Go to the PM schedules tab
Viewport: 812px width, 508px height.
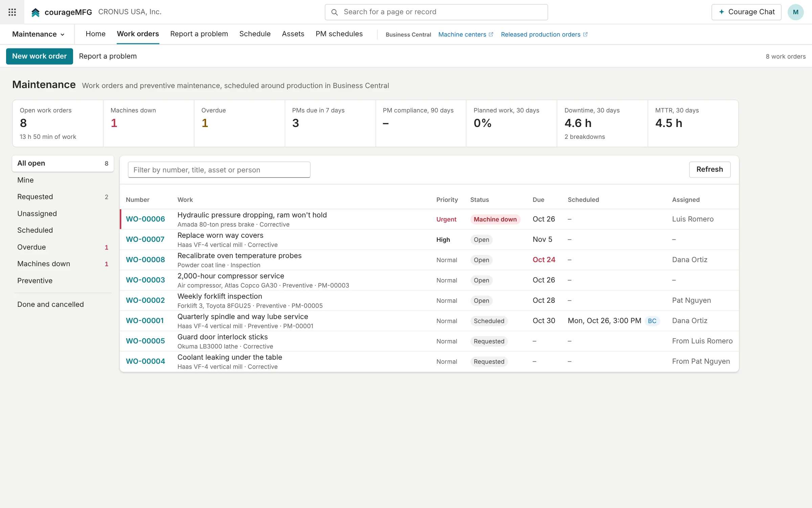pyautogui.click(x=339, y=34)
